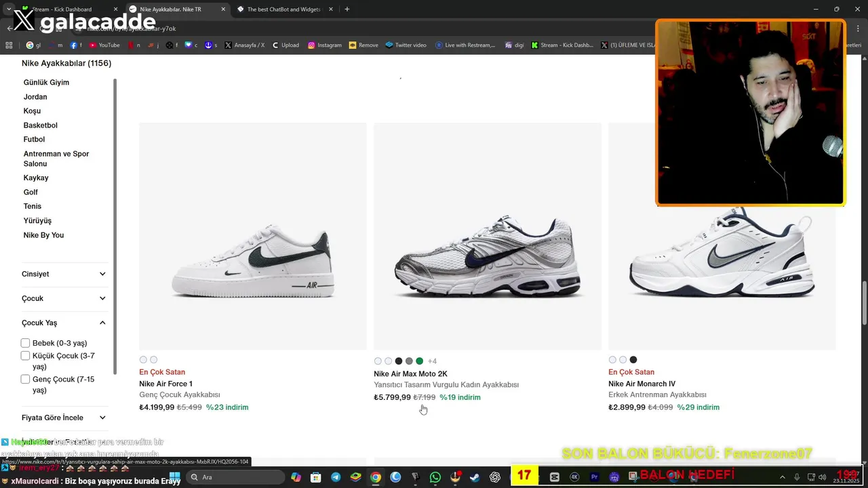Open the Remove bookmark

363,45
